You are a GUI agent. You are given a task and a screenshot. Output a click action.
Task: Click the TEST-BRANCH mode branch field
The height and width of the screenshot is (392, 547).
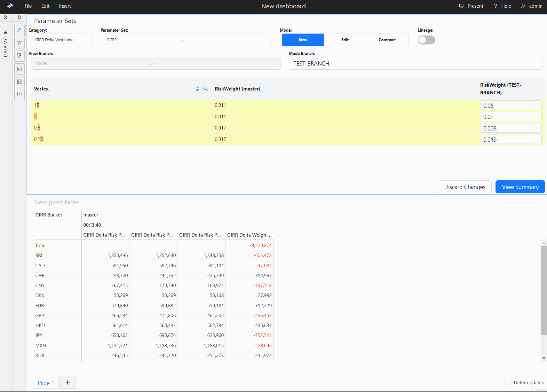pyautogui.click(x=416, y=63)
